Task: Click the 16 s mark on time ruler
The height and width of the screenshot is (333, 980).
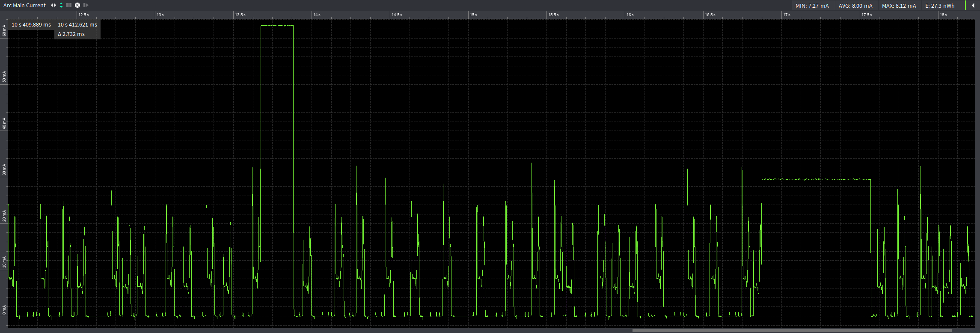Action: (630, 15)
